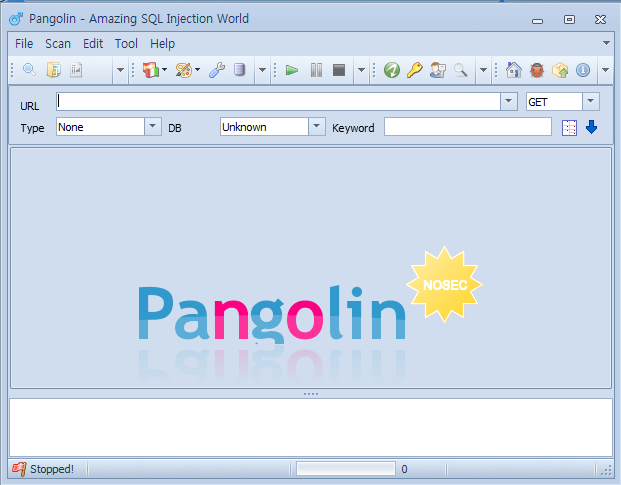Open Type dropdown showing None

[x=152, y=127]
